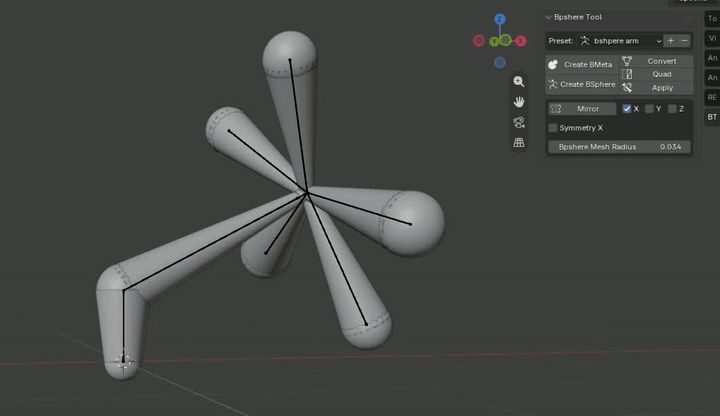720x416 pixels.
Task: Open the To sidebar tab
Action: (712, 18)
